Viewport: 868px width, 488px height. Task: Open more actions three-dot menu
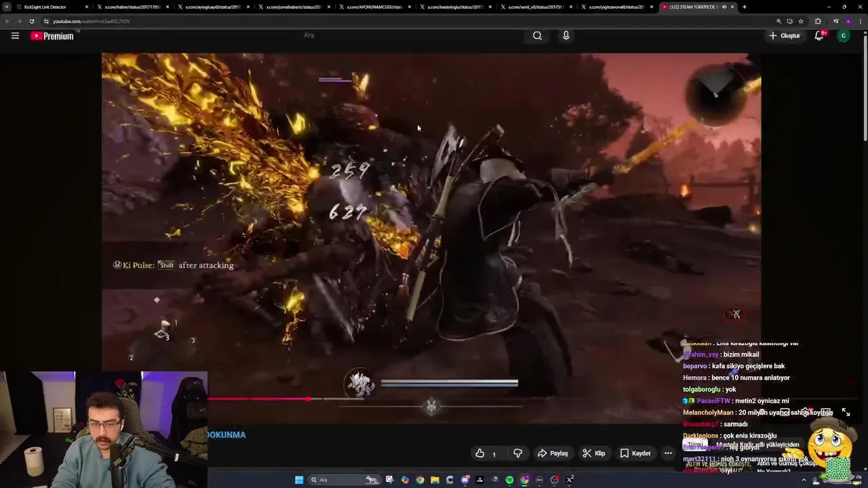click(668, 453)
